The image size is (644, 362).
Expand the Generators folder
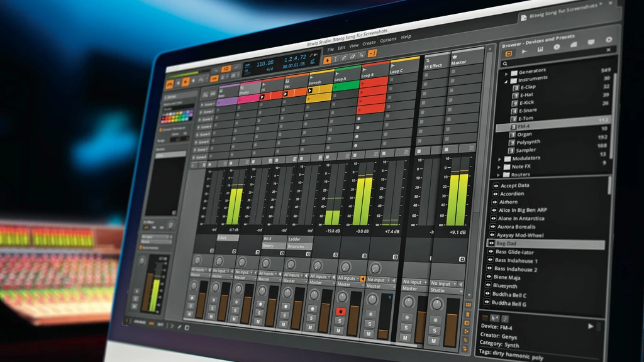(507, 74)
